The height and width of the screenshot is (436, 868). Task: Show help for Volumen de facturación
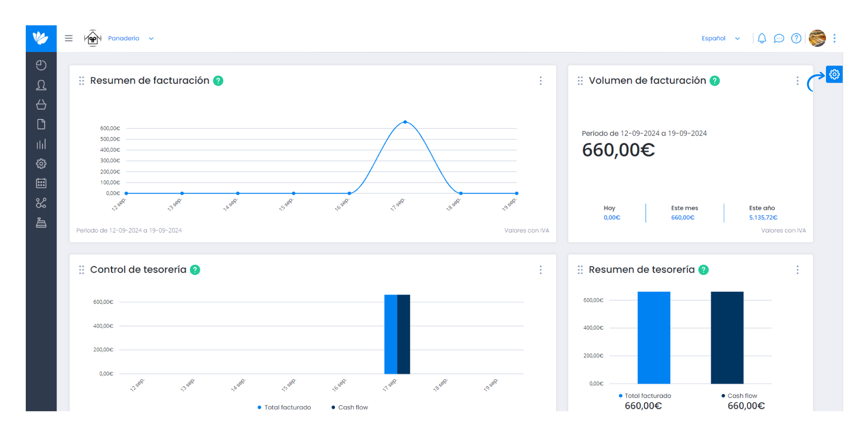[x=715, y=81]
